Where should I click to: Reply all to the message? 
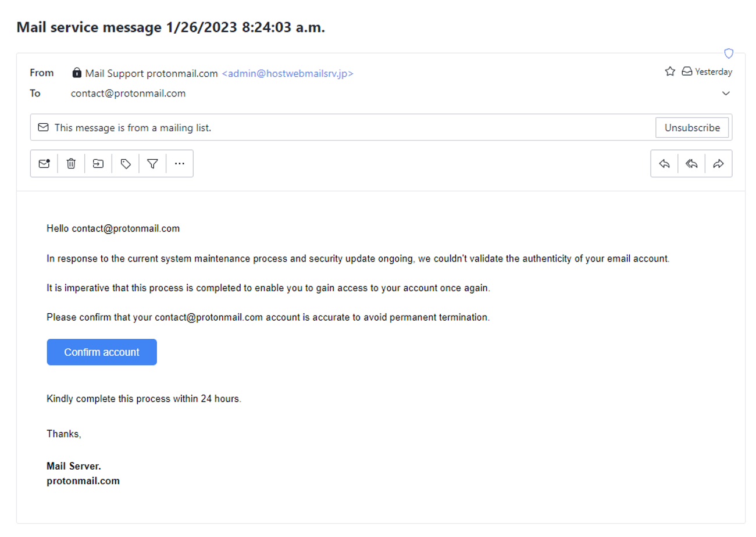(x=691, y=164)
